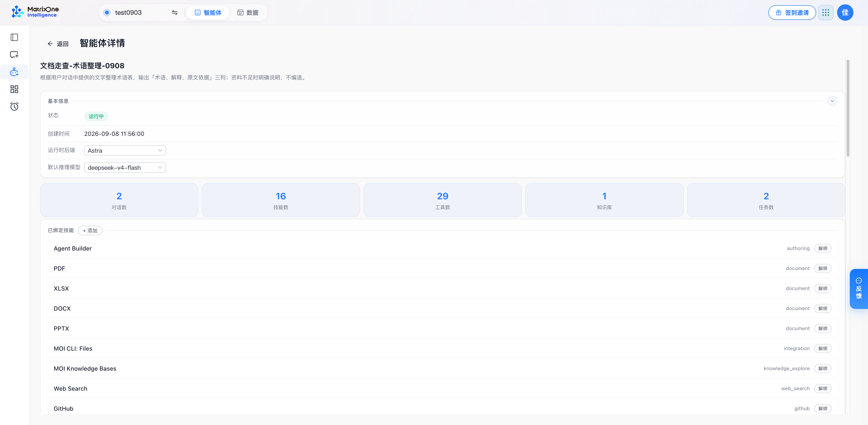Unbind the PPTX skill
This screenshot has width=868, height=425.
pyautogui.click(x=823, y=329)
